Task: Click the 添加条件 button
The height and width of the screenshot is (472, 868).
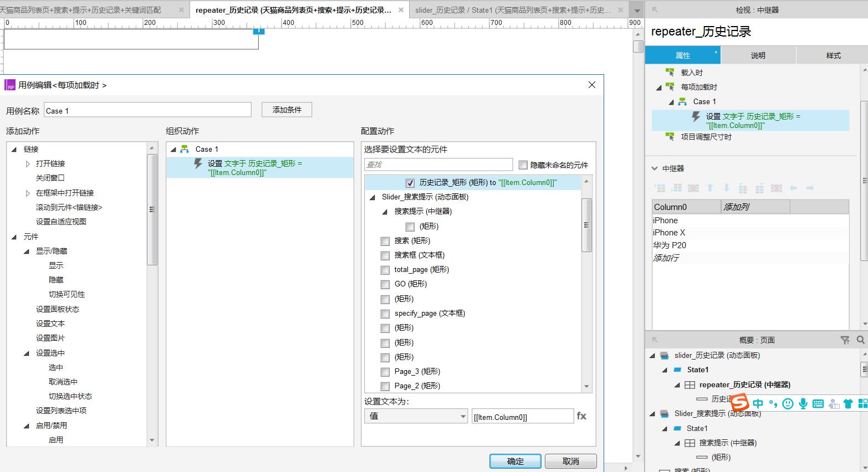Action: coord(287,110)
